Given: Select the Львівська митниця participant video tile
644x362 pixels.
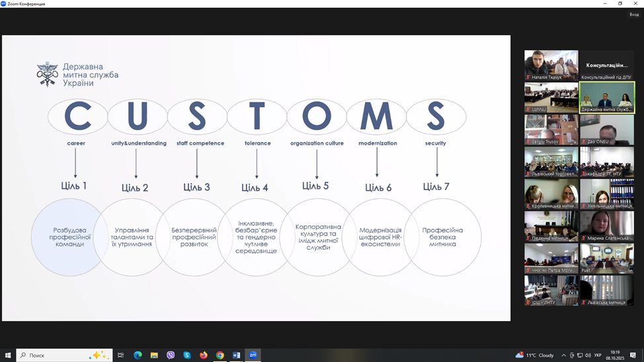Looking at the screenshot, I should [x=607, y=290].
